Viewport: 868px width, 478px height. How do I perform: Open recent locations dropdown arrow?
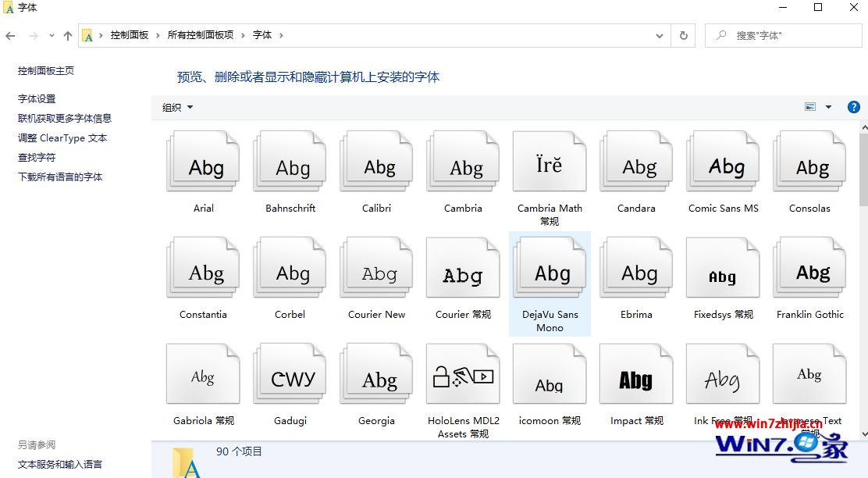click(x=52, y=35)
